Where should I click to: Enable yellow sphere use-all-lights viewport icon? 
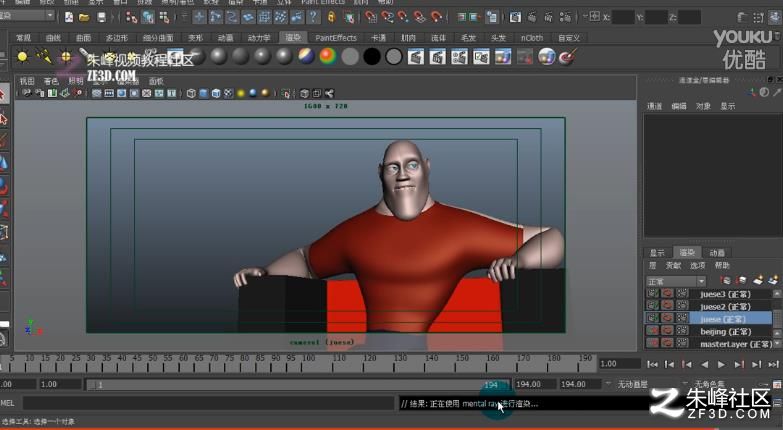[241, 93]
